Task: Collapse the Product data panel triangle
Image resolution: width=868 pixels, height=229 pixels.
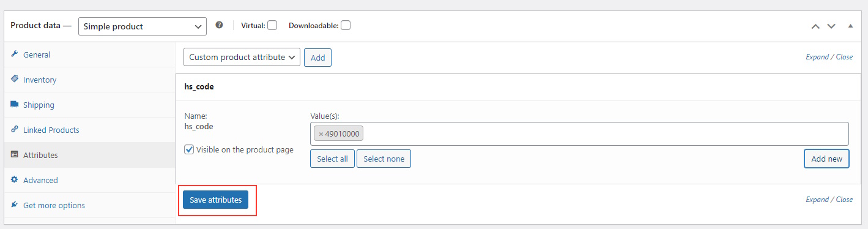Action: pos(850,26)
